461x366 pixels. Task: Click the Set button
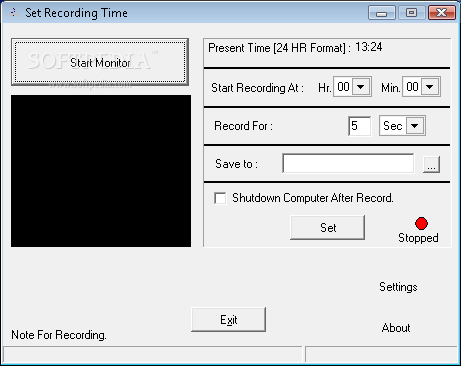coord(328,228)
